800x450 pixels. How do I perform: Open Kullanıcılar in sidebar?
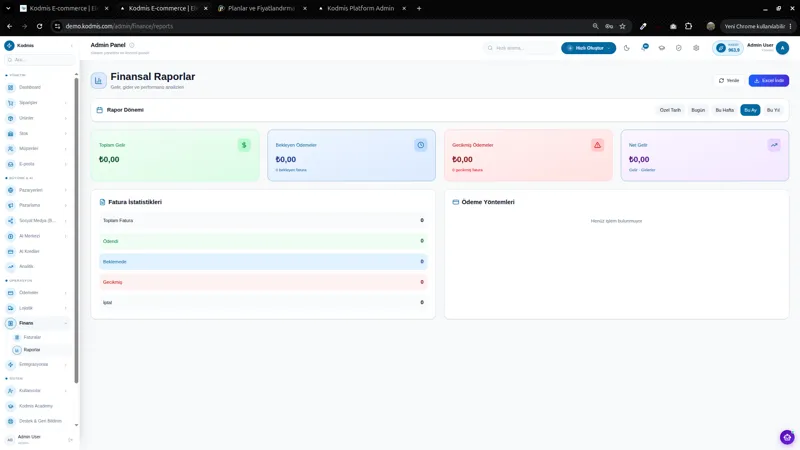30,390
